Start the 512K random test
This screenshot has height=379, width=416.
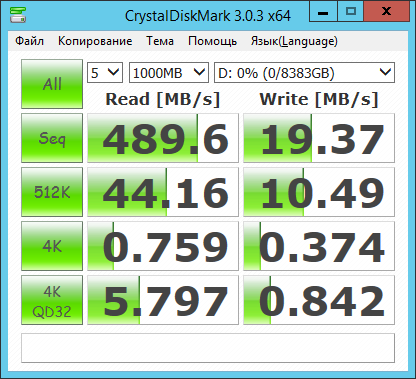52,192
